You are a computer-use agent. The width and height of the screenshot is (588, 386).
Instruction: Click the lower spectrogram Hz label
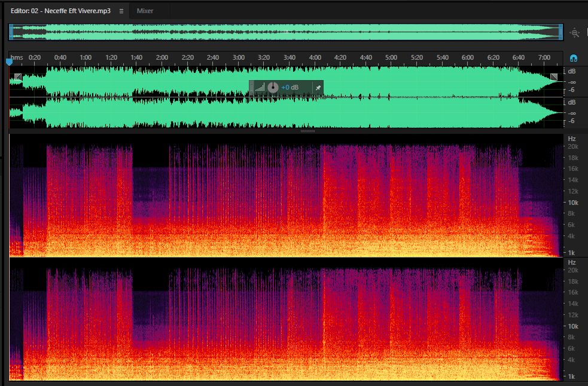click(x=571, y=262)
